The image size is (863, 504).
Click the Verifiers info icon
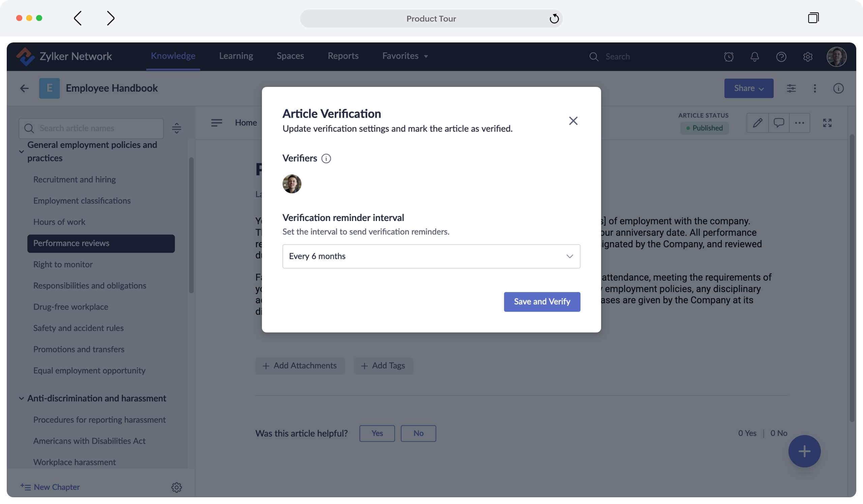pyautogui.click(x=326, y=158)
